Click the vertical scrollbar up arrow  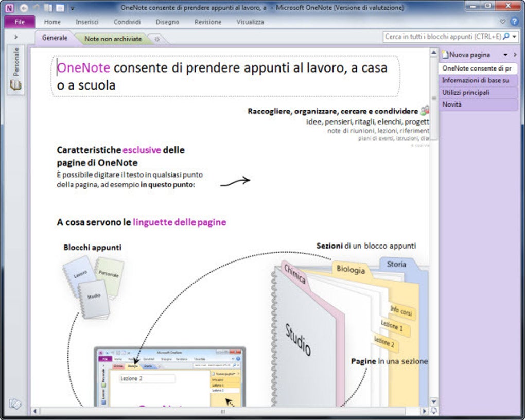433,52
